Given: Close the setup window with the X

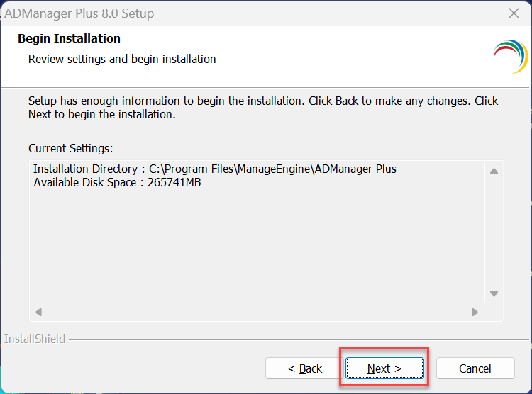Looking at the screenshot, I should 514,13.
